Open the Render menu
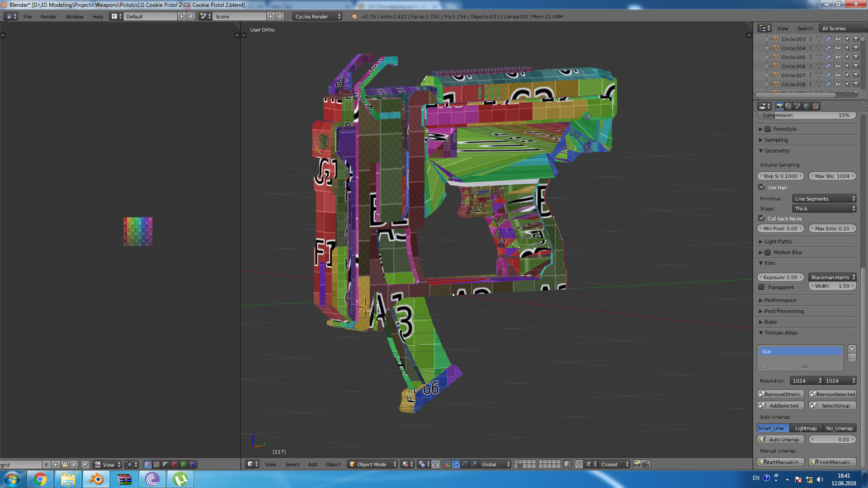The width and height of the screenshot is (868, 488). [48, 17]
